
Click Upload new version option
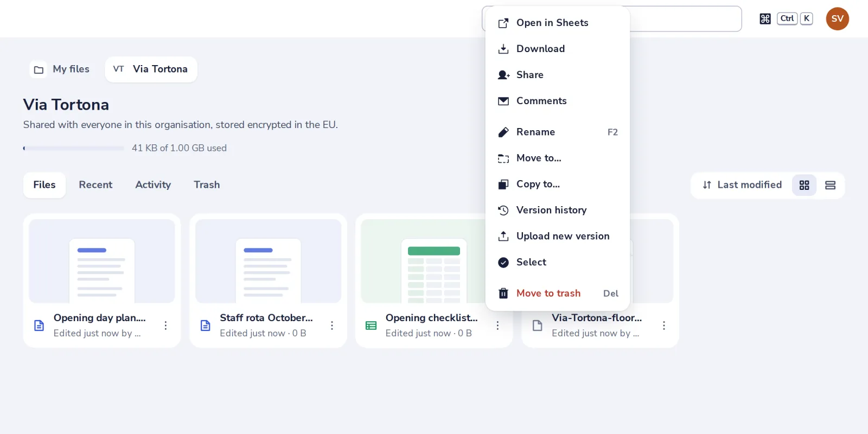point(558,237)
